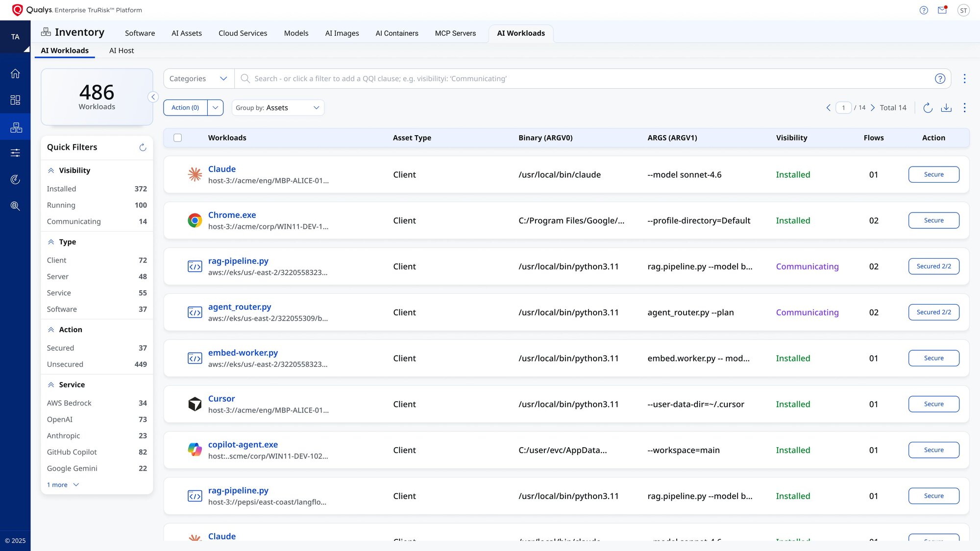Click Secure button for Chrome.exe row
Viewport: 980px width, 551px height.
pos(934,220)
